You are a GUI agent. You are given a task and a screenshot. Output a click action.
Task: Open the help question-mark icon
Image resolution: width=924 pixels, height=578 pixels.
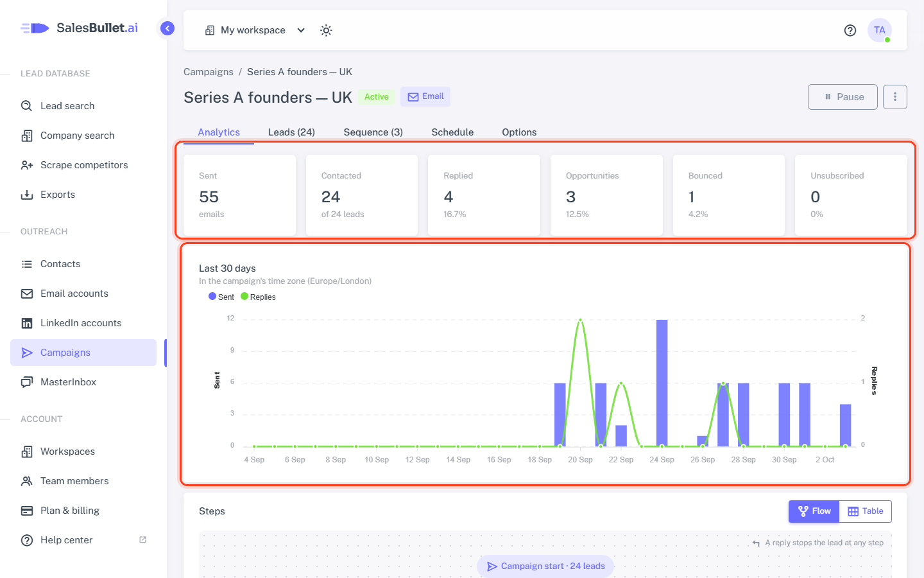850,30
